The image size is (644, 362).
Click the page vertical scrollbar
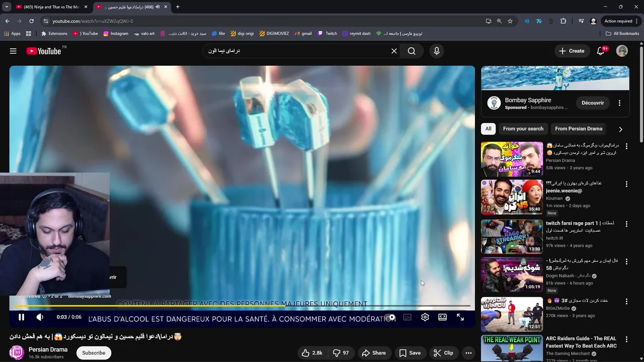pyautogui.click(x=641, y=96)
